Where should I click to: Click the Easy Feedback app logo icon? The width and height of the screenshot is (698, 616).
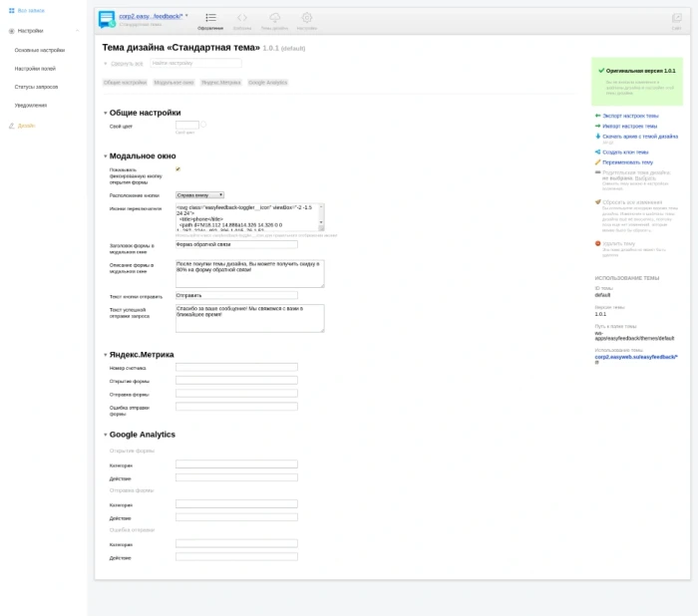pyautogui.click(x=107, y=19)
